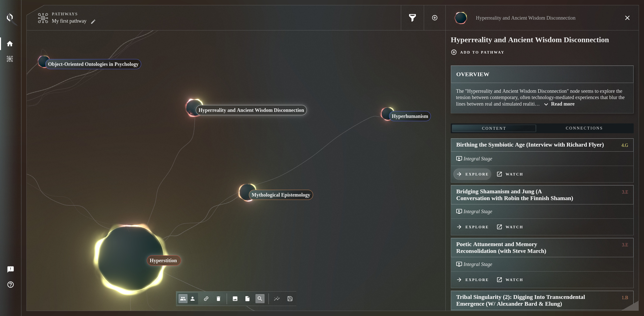The width and height of the screenshot is (644, 316).
Task: Click the add node plus icon
Action: [435, 18]
